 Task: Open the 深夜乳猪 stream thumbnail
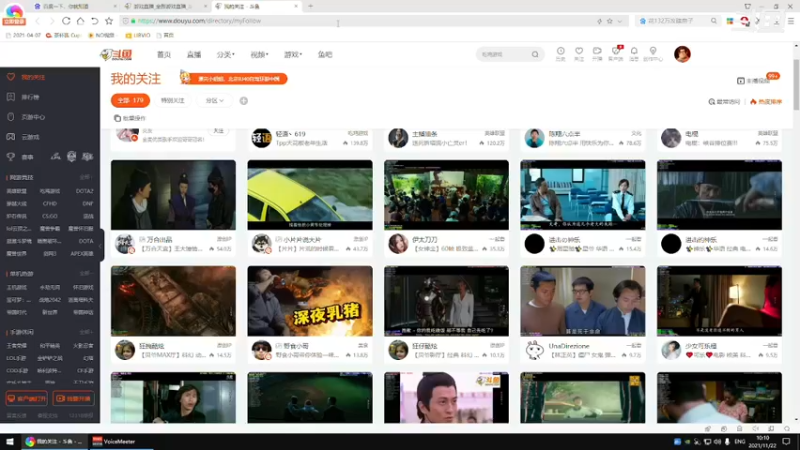310,301
